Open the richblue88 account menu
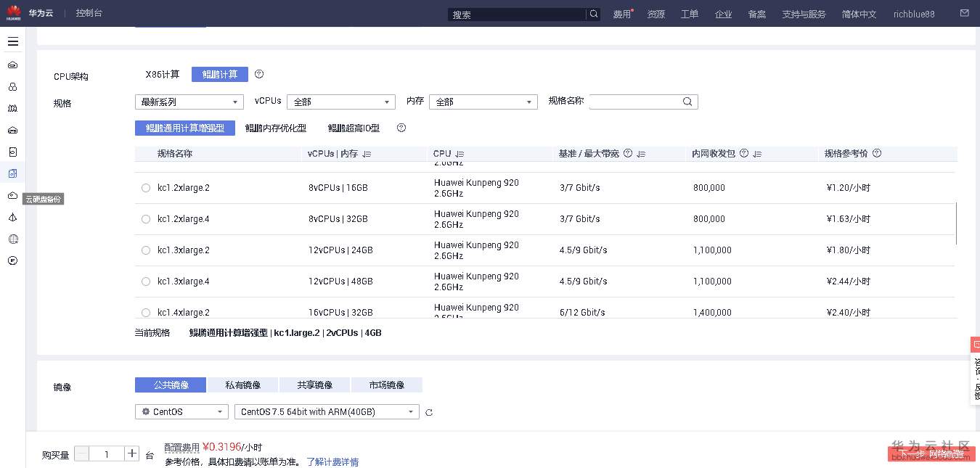Viewport: 980px width, 468px height. point(914,14)
